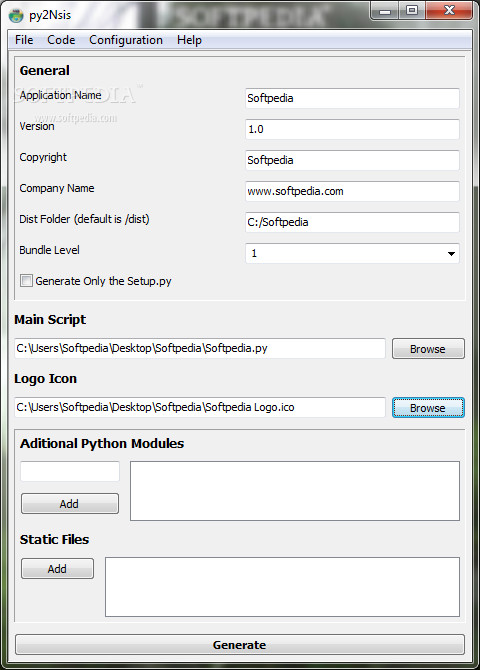This screenshot has width=480, height=670.
Task: Click the Generate button
Action: pyautogui.click(x=240, y=645)
